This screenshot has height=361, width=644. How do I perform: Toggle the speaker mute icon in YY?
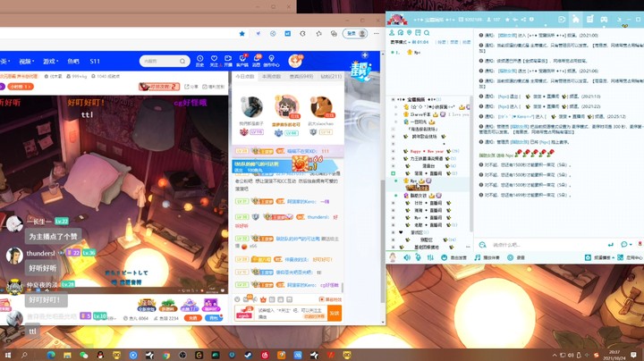tap(407, 257)
